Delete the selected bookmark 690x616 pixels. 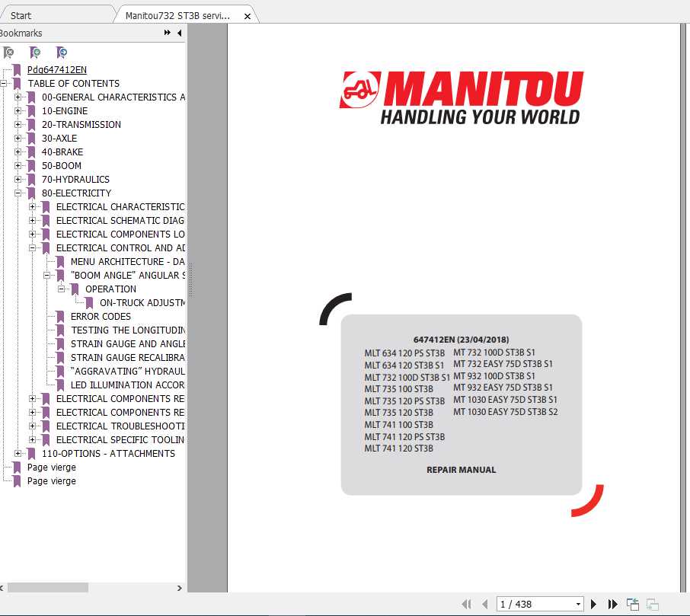[x=9, y=53]
